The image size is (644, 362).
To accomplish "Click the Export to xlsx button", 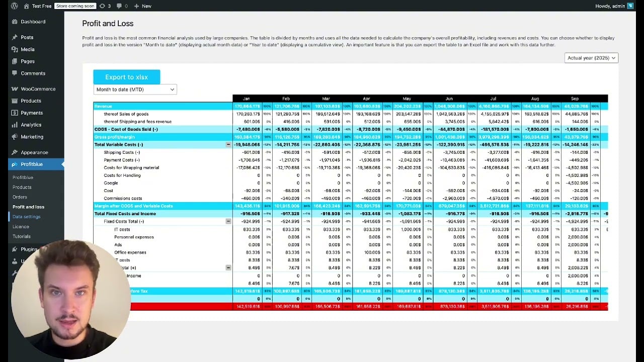I will 126,76.
